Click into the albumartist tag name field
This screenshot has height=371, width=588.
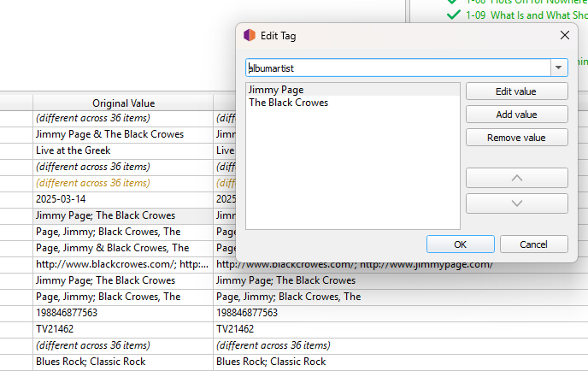point(397,68)
